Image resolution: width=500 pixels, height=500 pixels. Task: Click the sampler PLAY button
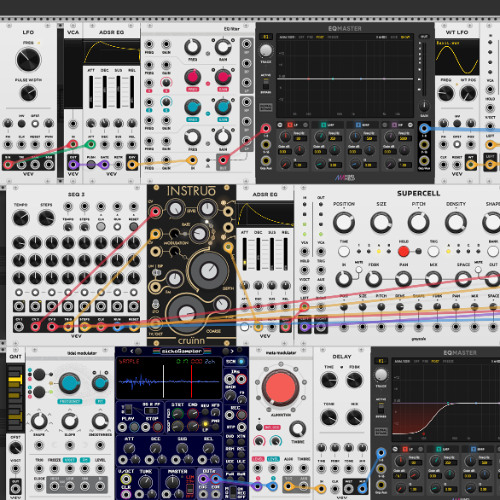pyautogui.click(x=134, y=427)
